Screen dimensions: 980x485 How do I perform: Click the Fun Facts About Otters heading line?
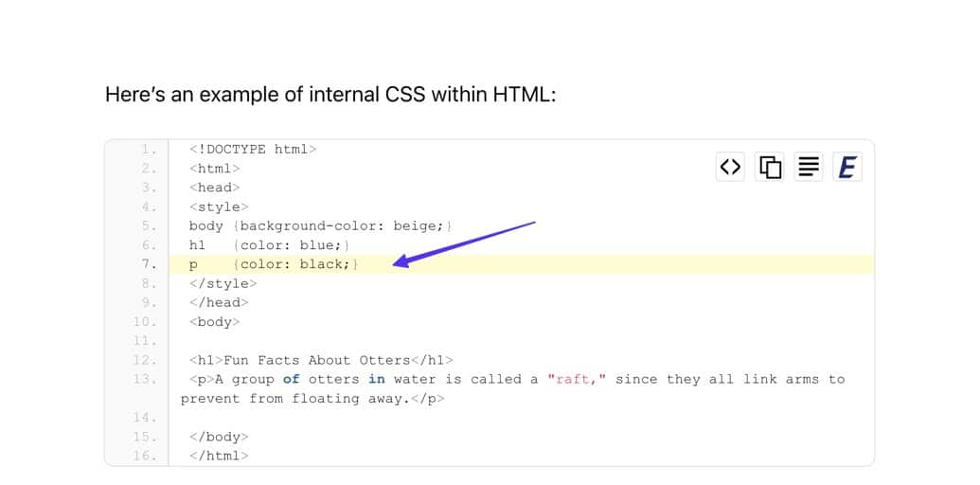321,360
